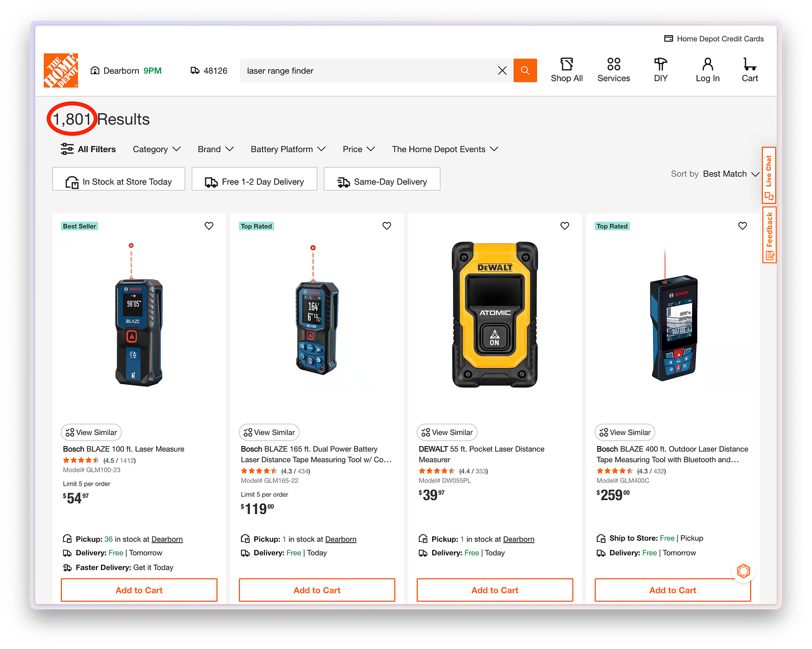Favorite the DEWALT 55 ft. heart icon
This screenshot has width=812, height=649.
click(565, 226)
